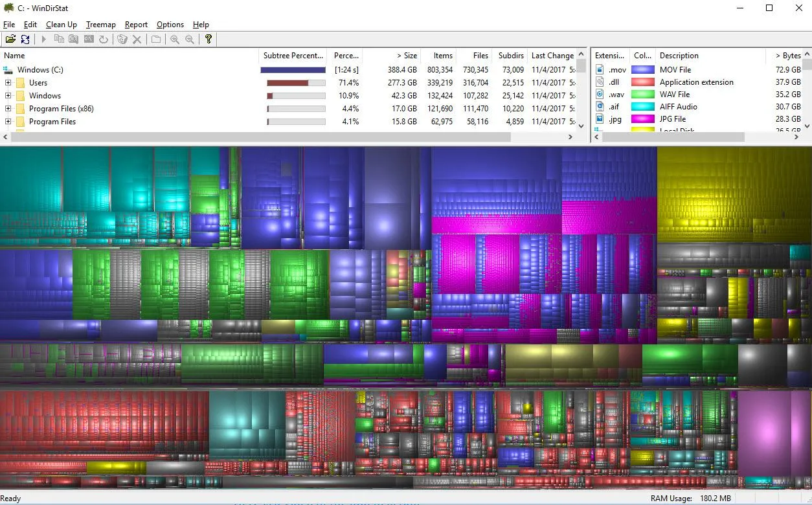Image resolution: width=812 pixels, height=505 pixels.
Task: Click the .aif file type icon
Action: click(600, 107)
